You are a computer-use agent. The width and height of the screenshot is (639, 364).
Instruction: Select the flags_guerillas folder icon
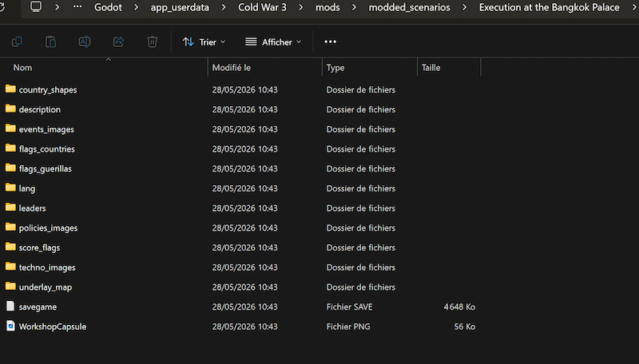10,168
